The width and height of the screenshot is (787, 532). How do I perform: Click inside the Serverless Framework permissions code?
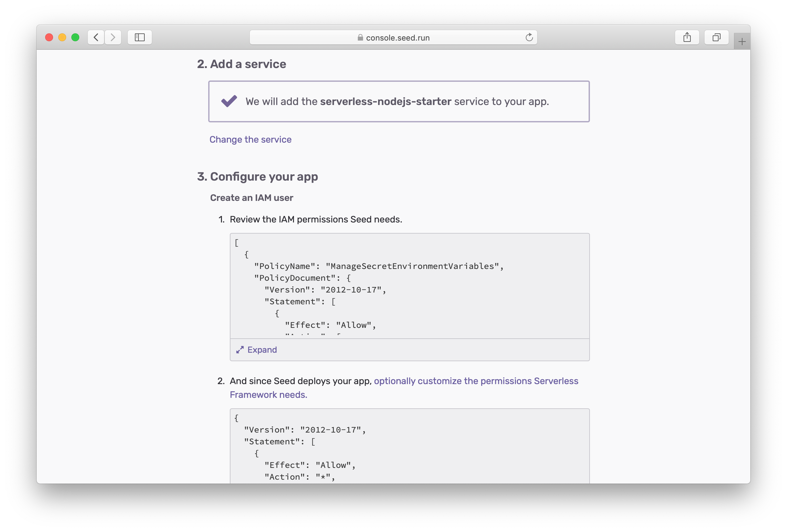[x=410, y=447]
